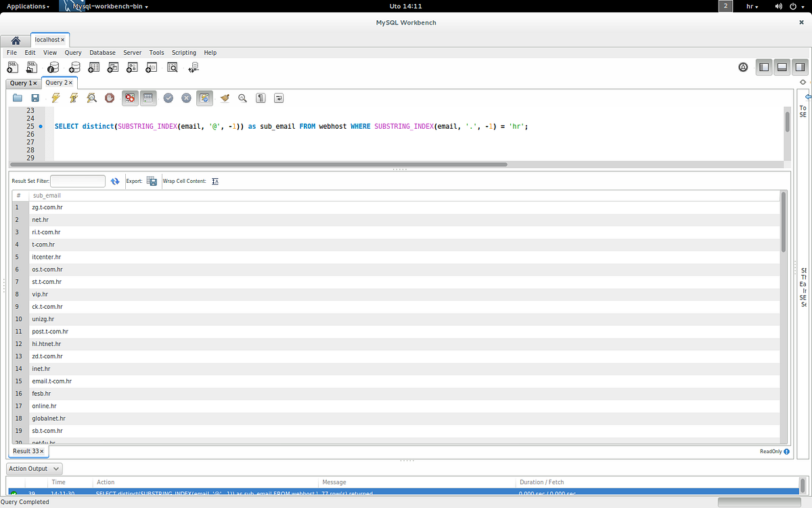
Task: Stop the running query icon
Action: pyautogui.click(x=110, y=98)
